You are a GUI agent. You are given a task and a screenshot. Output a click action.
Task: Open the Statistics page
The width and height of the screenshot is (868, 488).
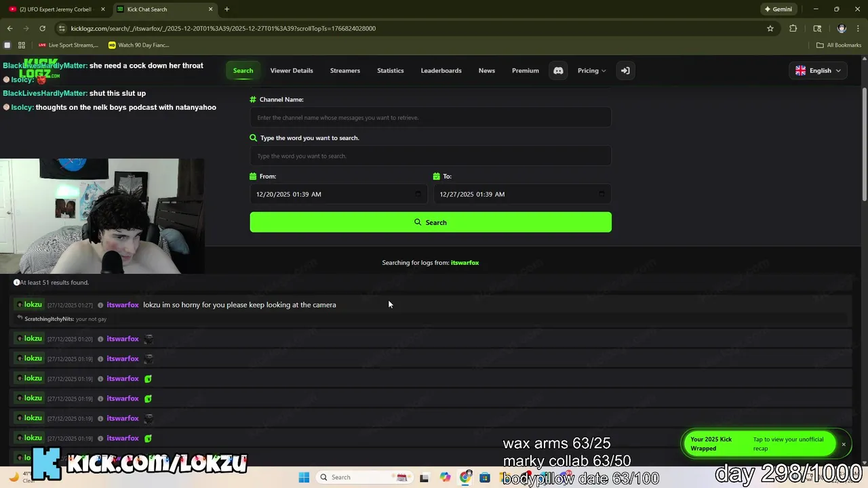point(391,70)
